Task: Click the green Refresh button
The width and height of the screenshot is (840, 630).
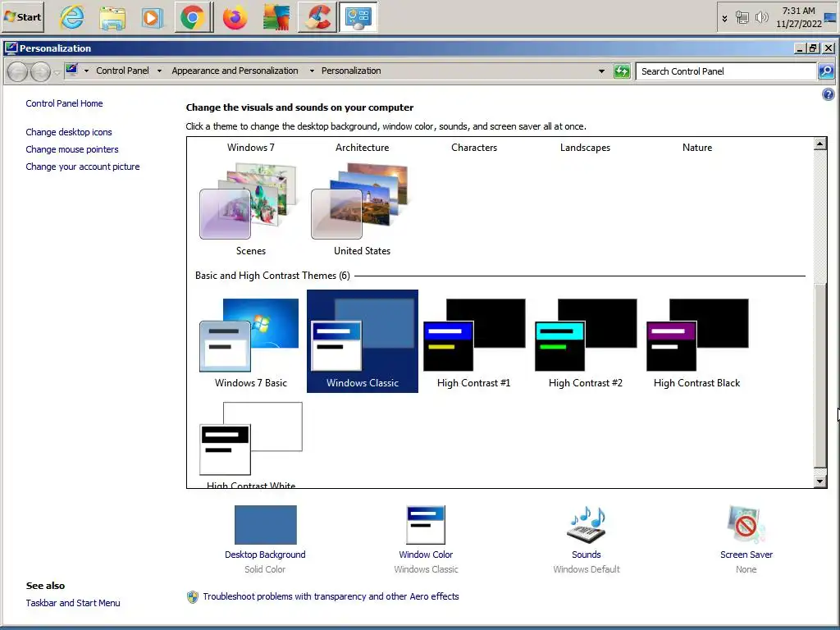Action: (622, 71)
